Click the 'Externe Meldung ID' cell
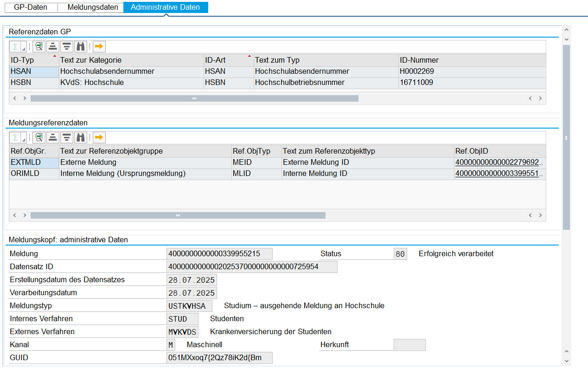The image size is (588, 369). click(368, 162)
